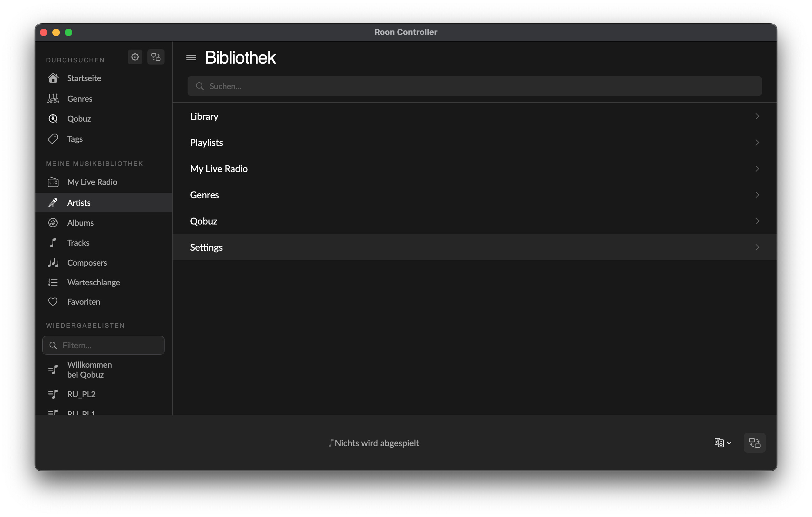Click the zone transfer button bottom right
This screenshot has height=517, width=812.
(754, 443)
